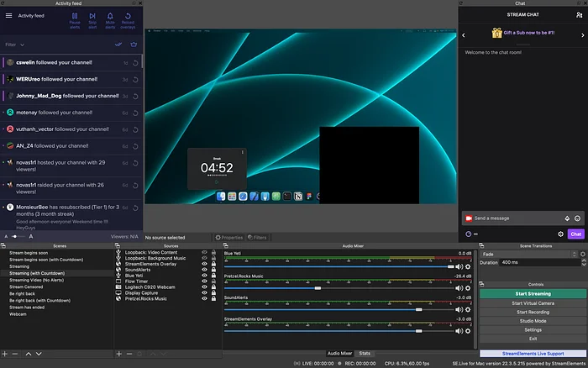Click the Mute alerts bell icon

coord(110,17)
